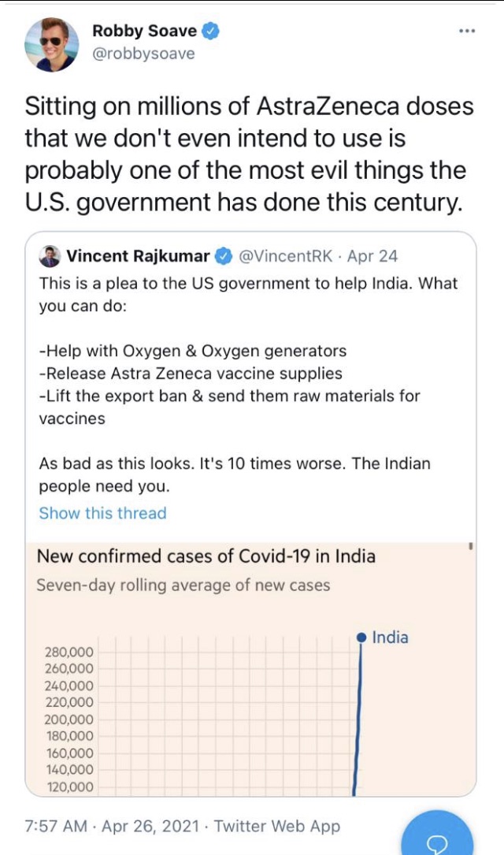
Task: Open Robby Soave's profile picture
Action: tap(52, 44)
